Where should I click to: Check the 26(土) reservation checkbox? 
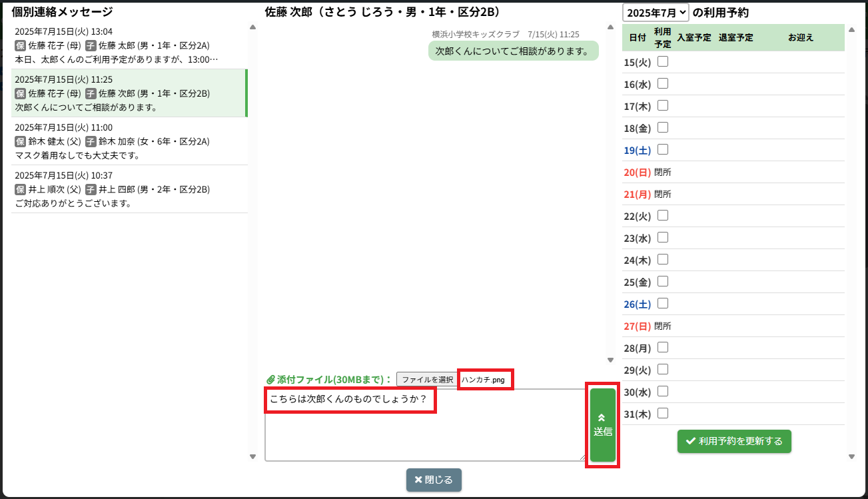point(663,304)
